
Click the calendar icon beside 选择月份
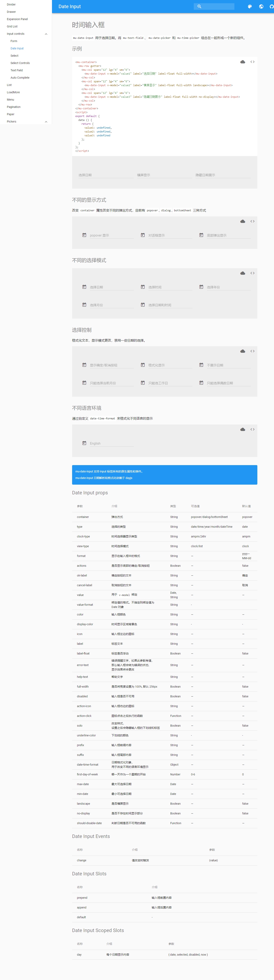(x=84, y=305)
